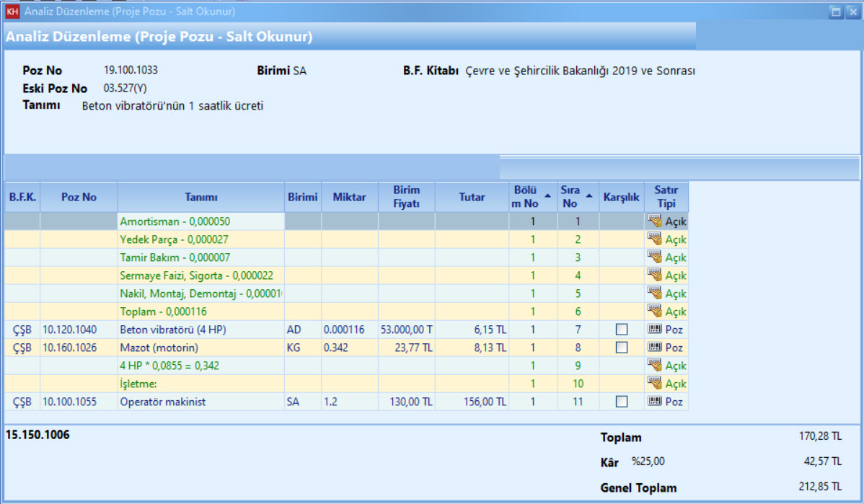Click the Açık icon in Tamir Bakım row
864x504 pixels.
click(x=655, y=257)
